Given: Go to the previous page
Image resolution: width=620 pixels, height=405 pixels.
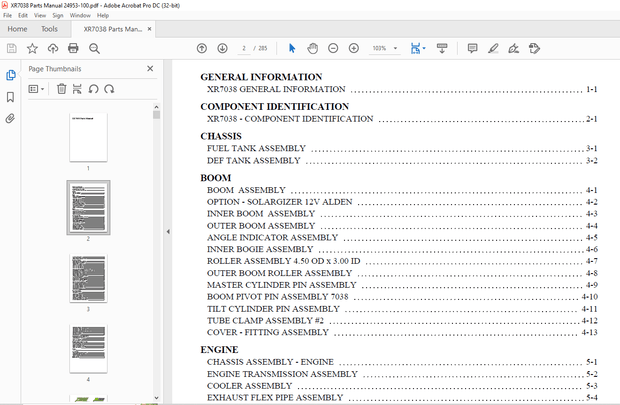Looking at the screenshot, I should (x=202, y=48).
